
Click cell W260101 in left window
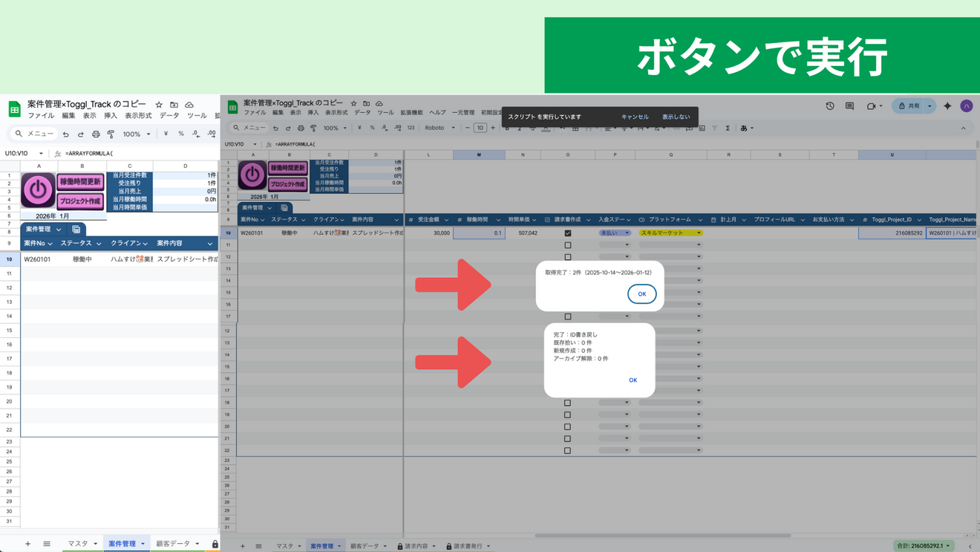pos(38,259)
